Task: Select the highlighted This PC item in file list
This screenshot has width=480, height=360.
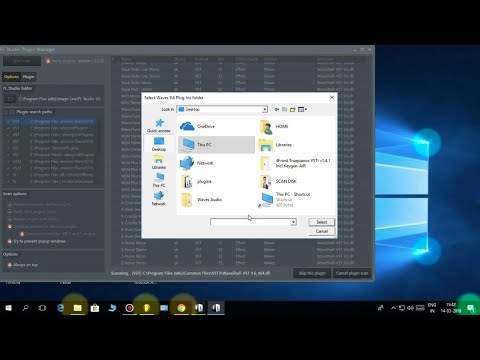Action: pos(217,145)
